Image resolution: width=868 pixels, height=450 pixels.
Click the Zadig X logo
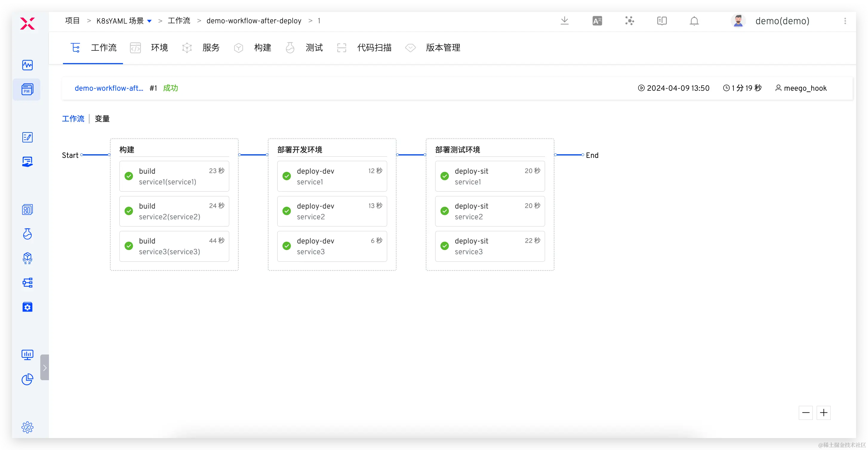click(x=27, y=24)
